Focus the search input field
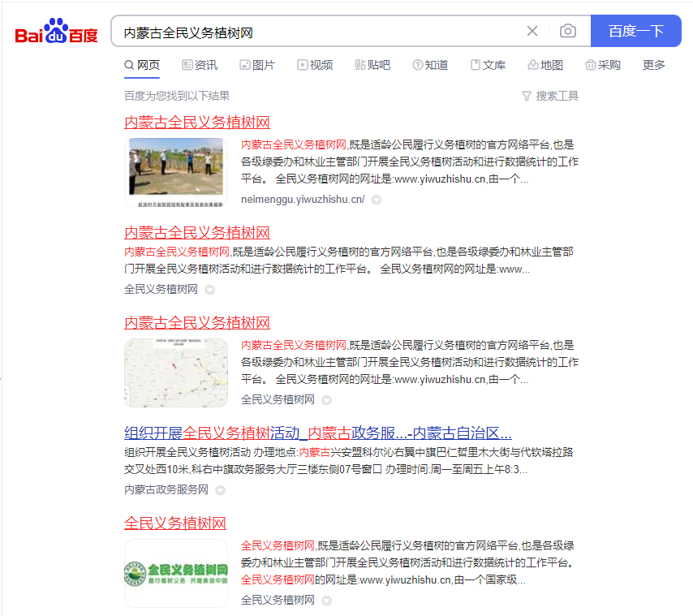Screen dimensions: 693x616 [316, 32]
